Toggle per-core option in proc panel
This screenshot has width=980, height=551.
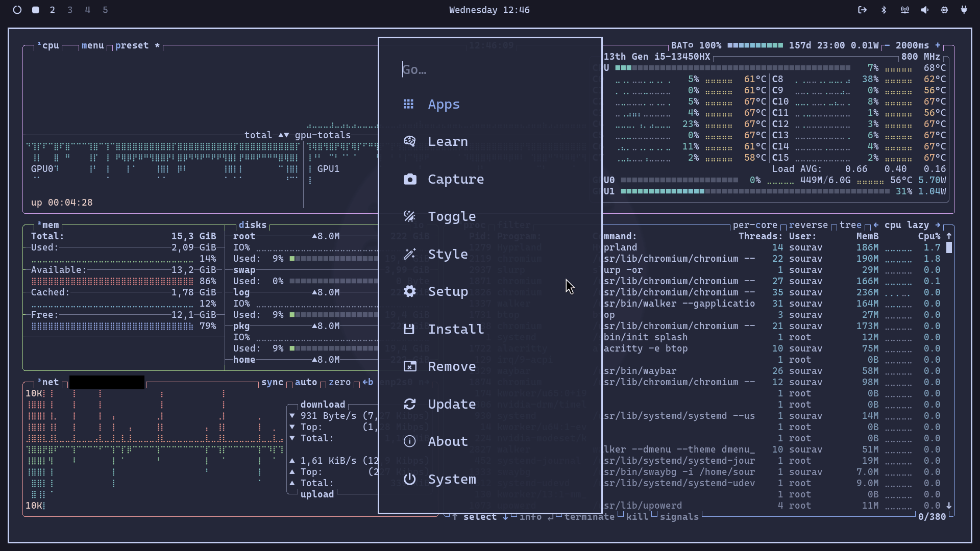754,226
